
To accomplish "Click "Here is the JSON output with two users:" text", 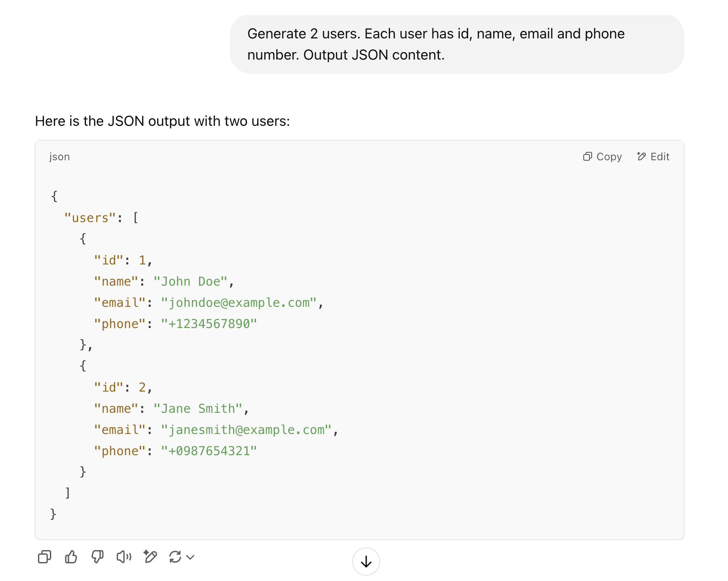I will coord(162,121).
